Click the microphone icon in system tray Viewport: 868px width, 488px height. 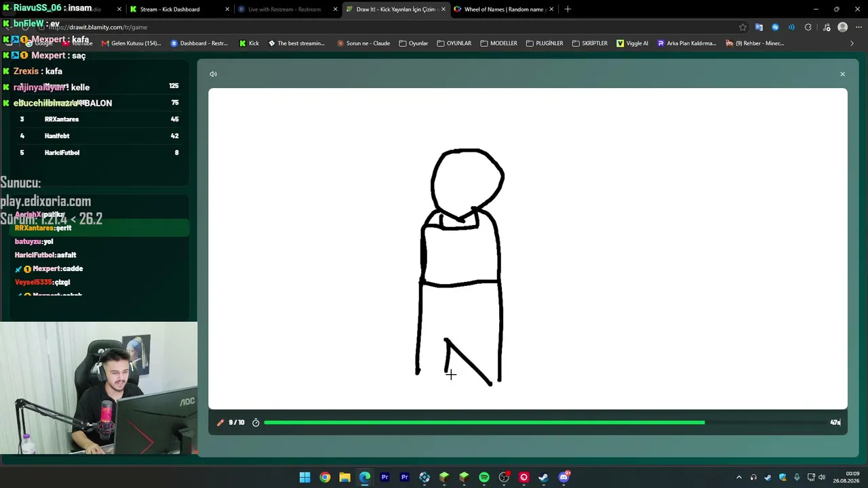[x=797, y=477]
